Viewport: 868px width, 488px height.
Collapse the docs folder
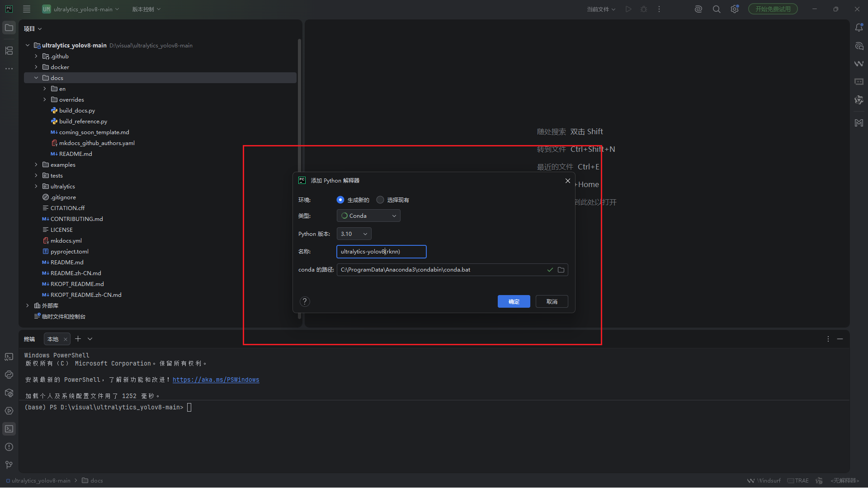pos(36,78)
